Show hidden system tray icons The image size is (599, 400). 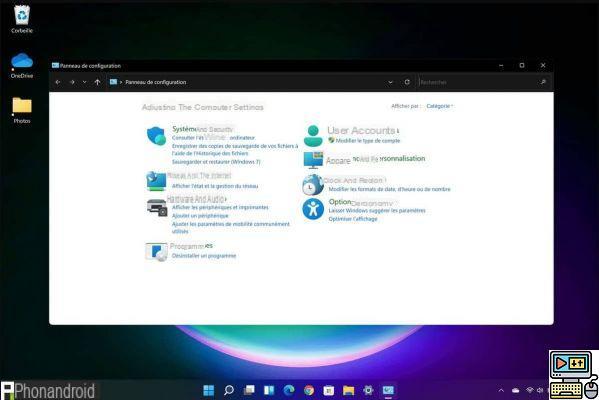tap(501, 390)
